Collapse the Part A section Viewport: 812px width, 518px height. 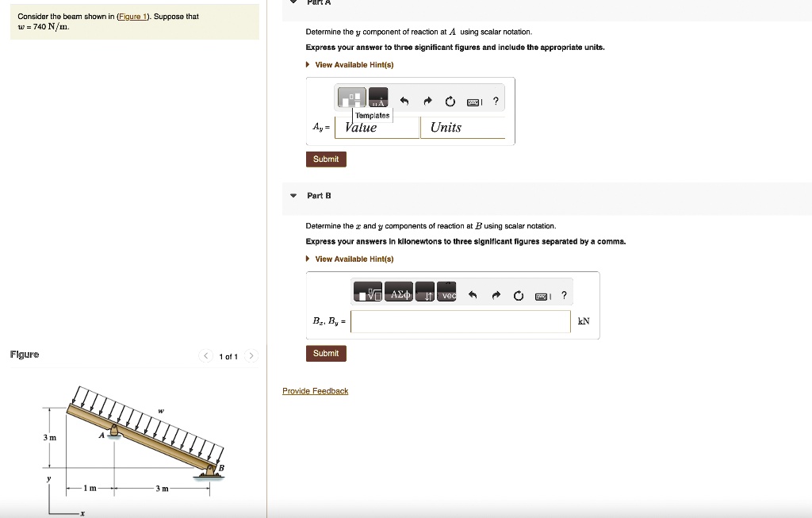[293, 2]
